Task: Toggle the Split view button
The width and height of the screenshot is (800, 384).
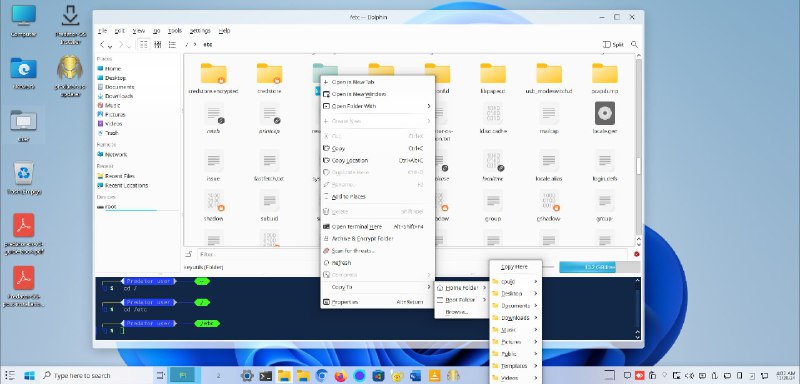Action: coord(613,44)
